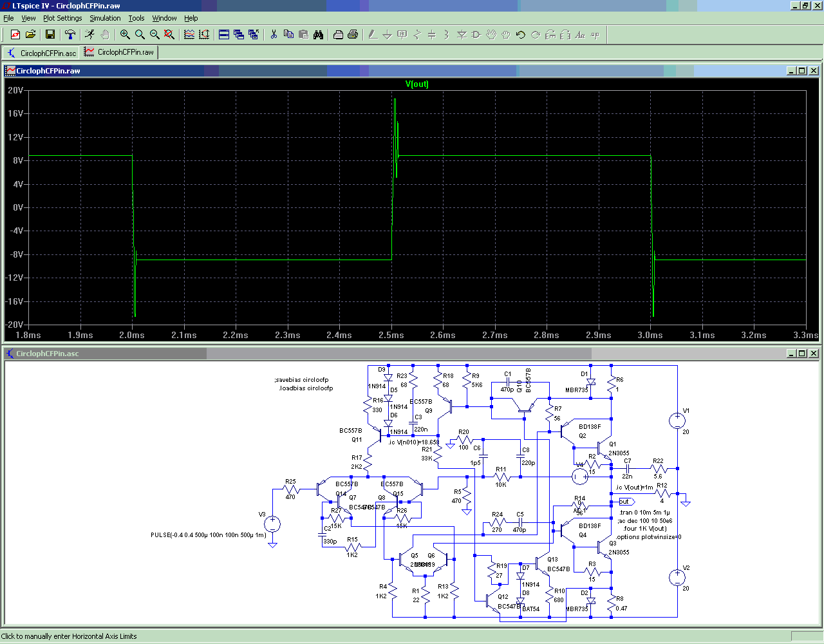Select the Draw Wire pencil tool
This screenshot has width=824, height=644.
click(x=373, y=35)
